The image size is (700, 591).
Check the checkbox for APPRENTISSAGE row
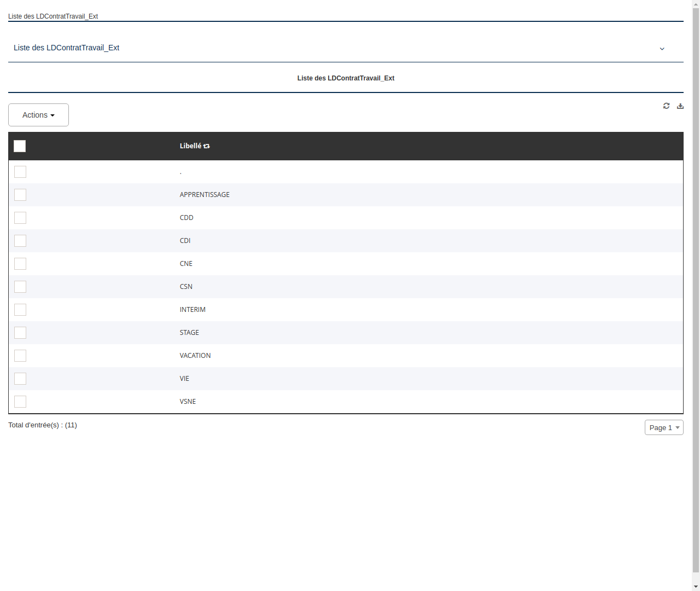(20, 195)
